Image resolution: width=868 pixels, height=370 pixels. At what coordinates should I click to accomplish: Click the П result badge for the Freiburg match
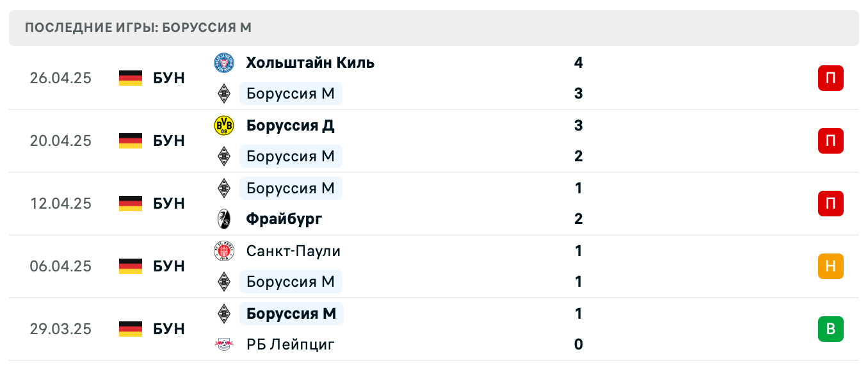[830, 204]
